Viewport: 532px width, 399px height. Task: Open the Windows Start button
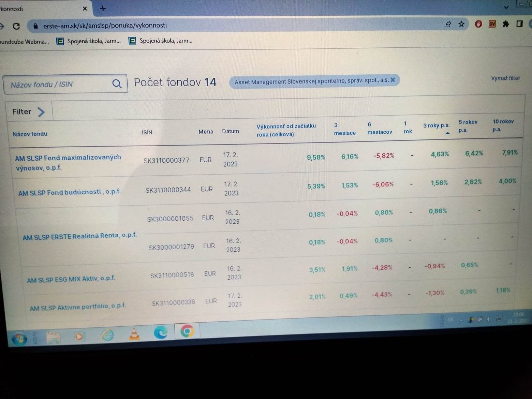point(19,339)
